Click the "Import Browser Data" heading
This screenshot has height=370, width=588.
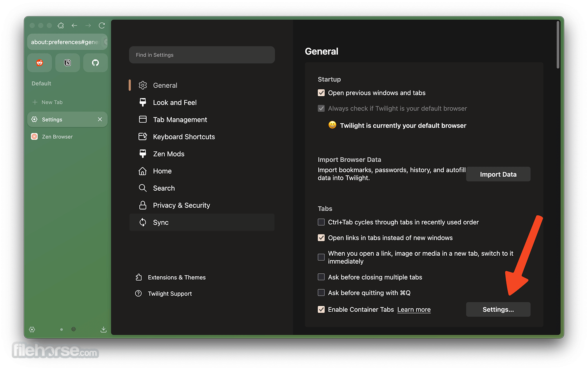click(349, 160)
